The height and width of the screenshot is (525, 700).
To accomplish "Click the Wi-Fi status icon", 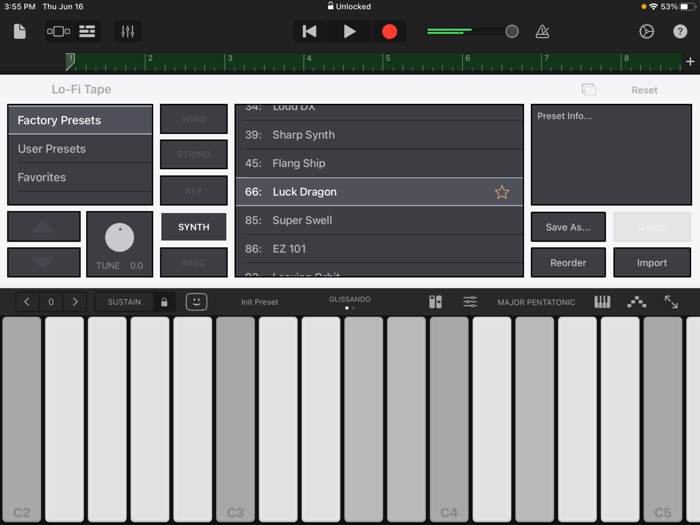I will point(654,7).
